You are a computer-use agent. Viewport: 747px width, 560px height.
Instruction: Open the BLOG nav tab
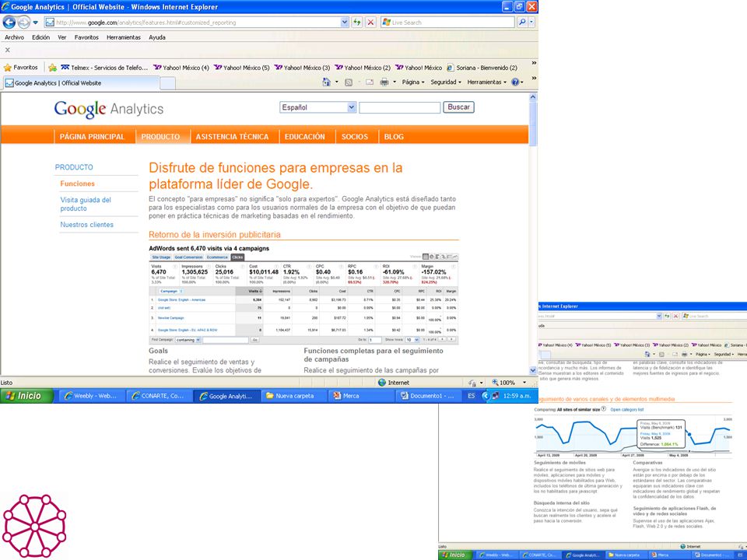click(x=394, y=137)
